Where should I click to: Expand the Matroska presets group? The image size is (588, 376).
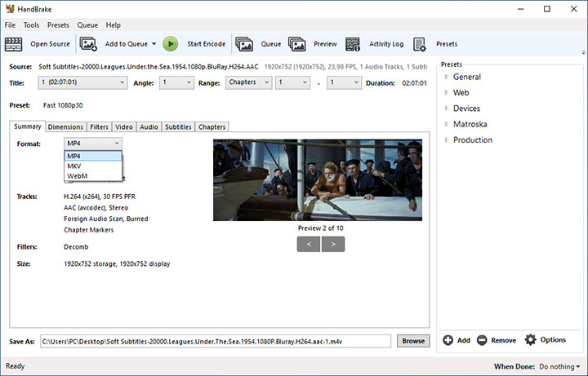coord(446,124)
